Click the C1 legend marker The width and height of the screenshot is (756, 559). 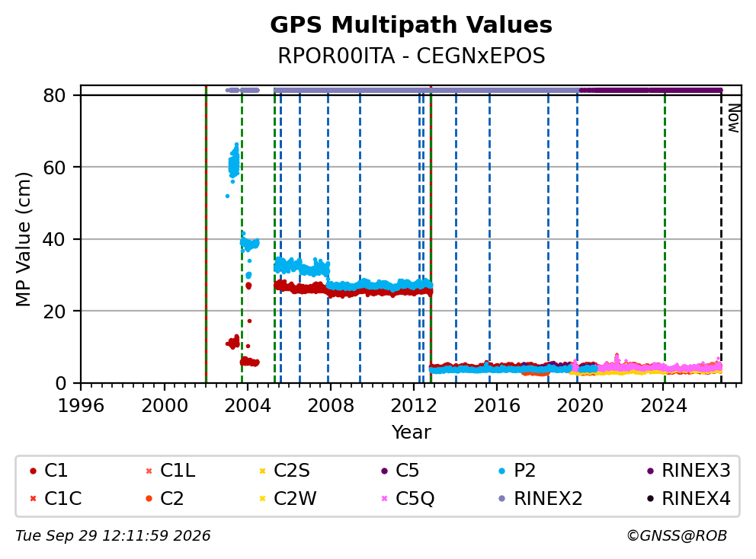tap(33, 471)
